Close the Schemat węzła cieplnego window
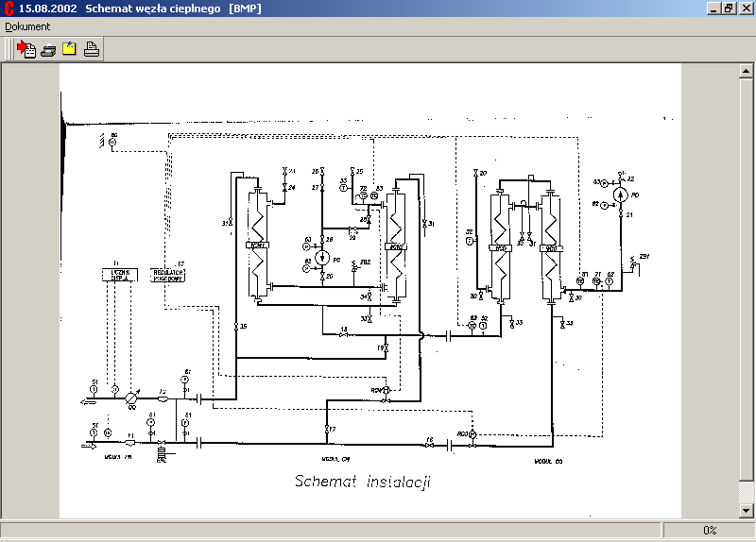 pos(745,8)
